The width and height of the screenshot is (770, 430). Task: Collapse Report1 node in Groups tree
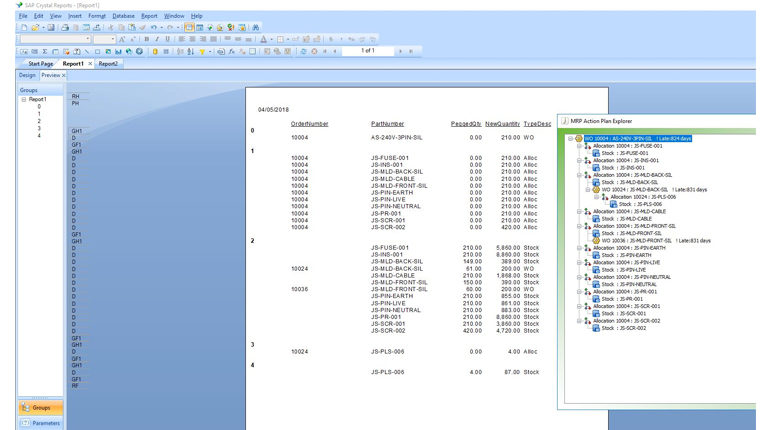[x=24, y=99]
